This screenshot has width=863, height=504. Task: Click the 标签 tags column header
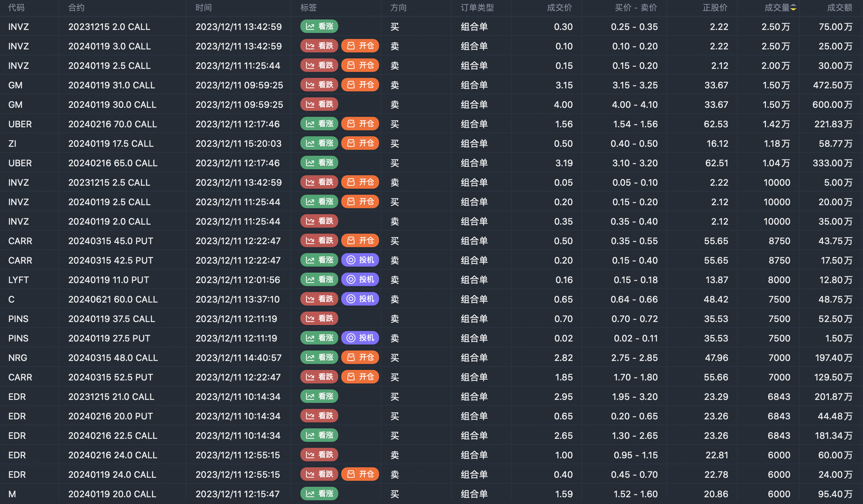(x=308, y=7)
